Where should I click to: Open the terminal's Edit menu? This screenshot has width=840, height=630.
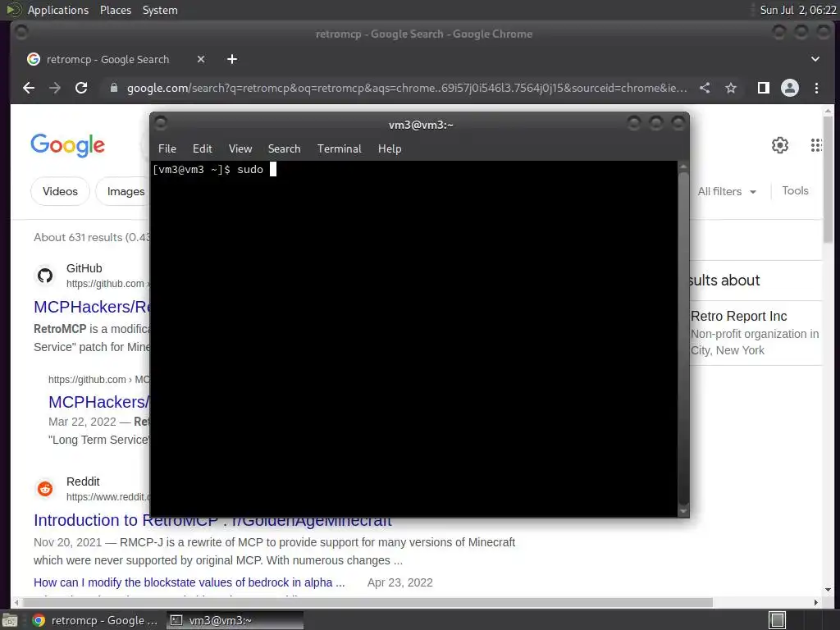203,149
